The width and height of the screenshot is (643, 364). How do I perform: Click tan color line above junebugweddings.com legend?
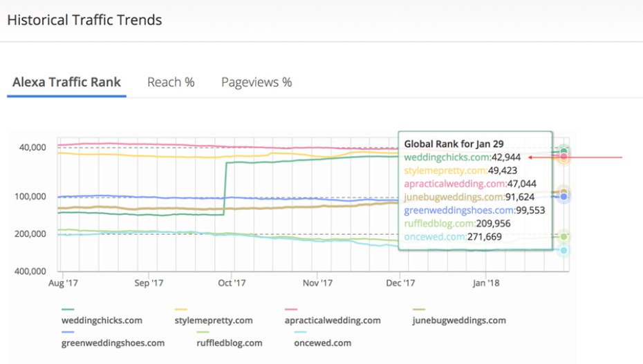tap(419, 309)
